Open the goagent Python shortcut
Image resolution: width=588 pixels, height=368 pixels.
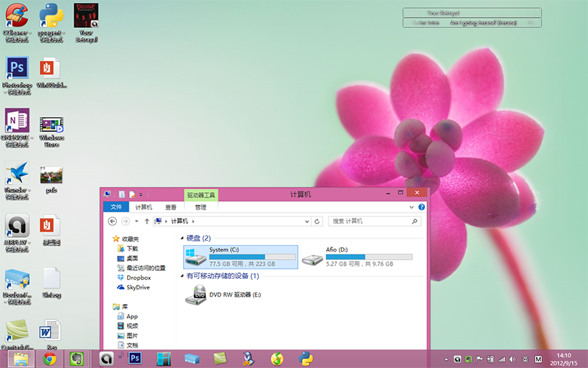click(x=51, y=23)
